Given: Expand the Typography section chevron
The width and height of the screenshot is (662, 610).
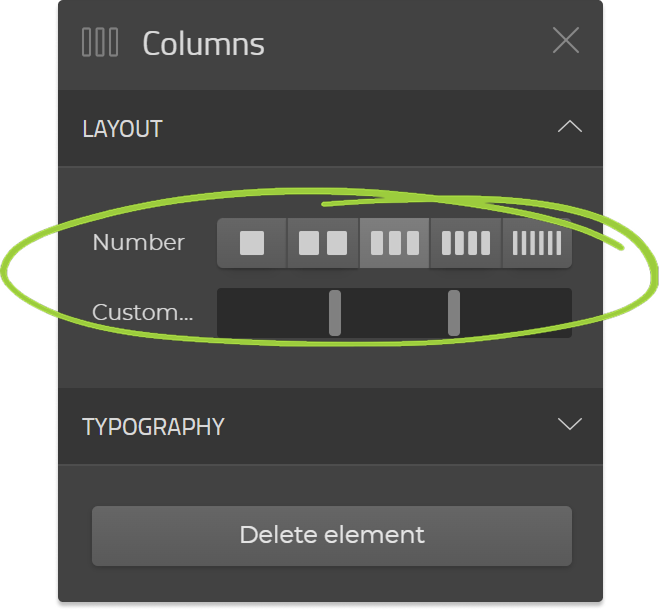Looking at the screenshot, I should (569, 424).
